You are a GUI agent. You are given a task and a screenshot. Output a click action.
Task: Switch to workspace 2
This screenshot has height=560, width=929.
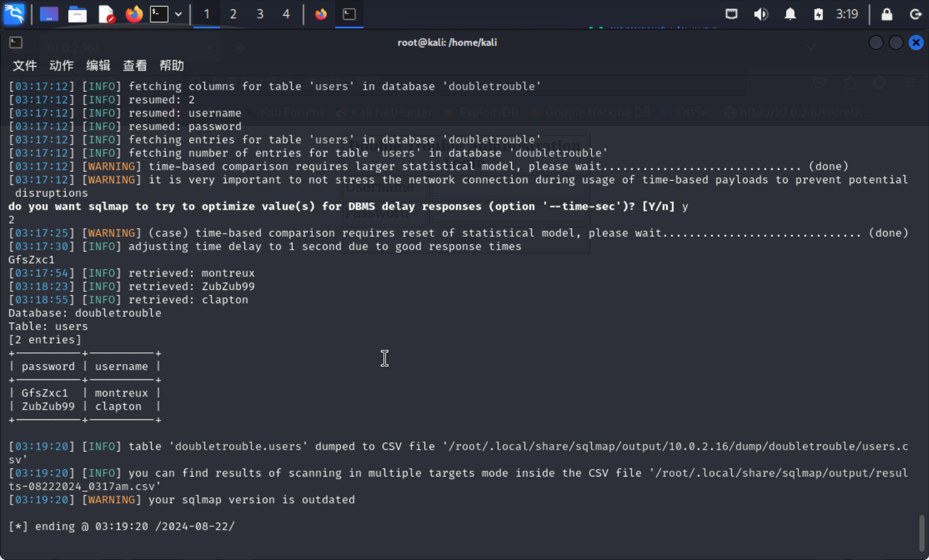(233, 14)
